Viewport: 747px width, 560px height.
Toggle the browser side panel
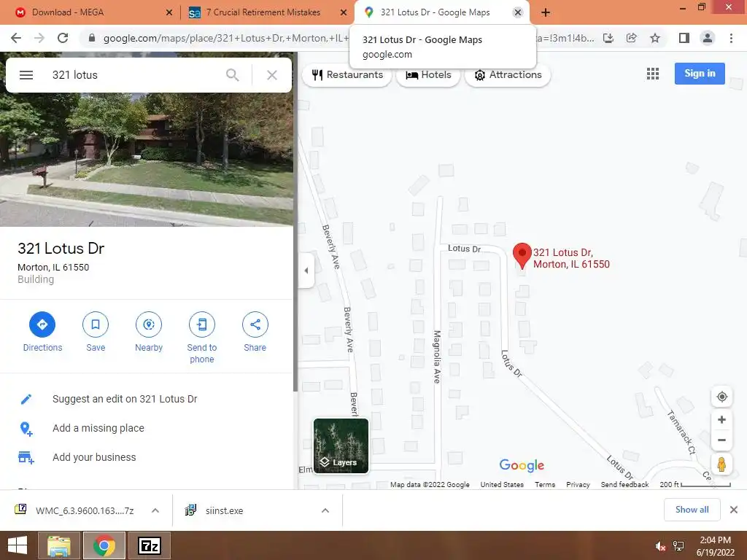[684, 38]
